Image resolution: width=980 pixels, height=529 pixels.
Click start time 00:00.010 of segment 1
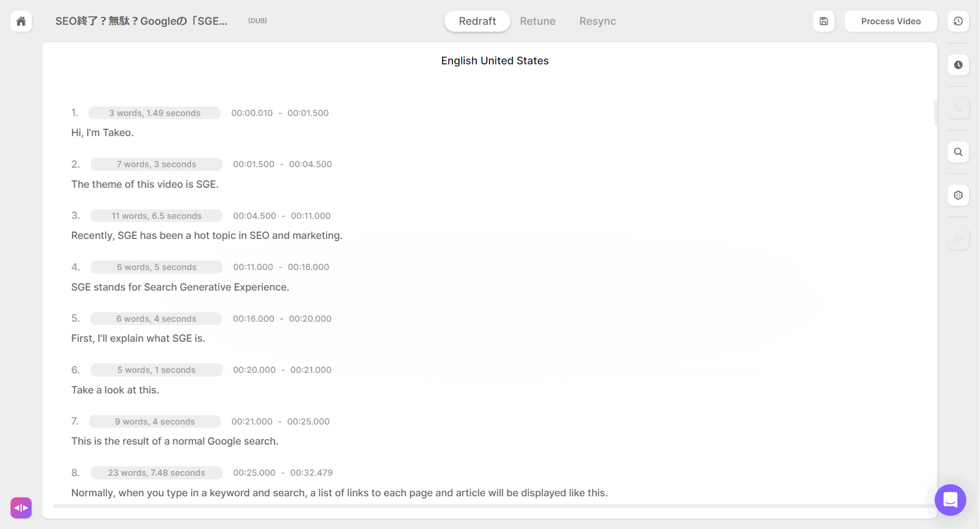point(252,113)
